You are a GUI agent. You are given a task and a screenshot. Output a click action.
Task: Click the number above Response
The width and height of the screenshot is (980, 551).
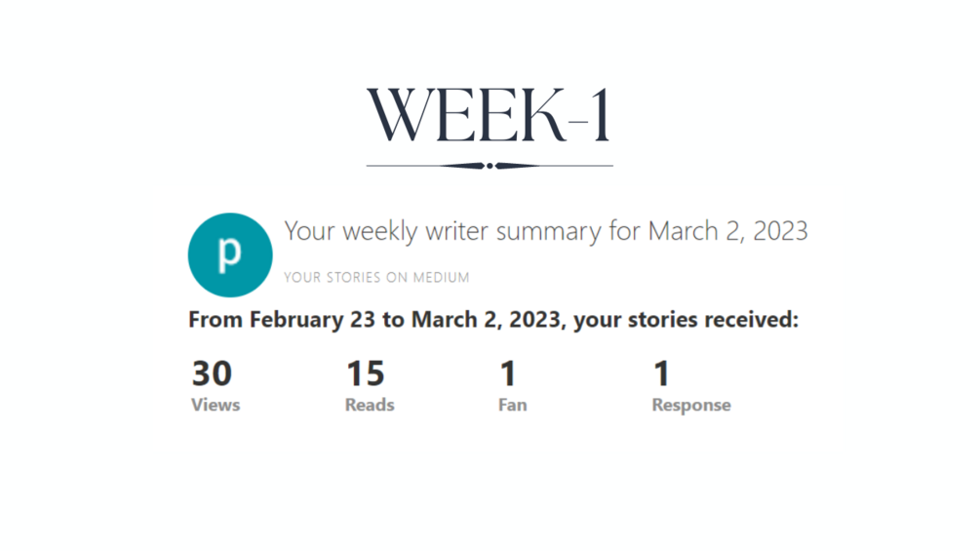[661, 374]
